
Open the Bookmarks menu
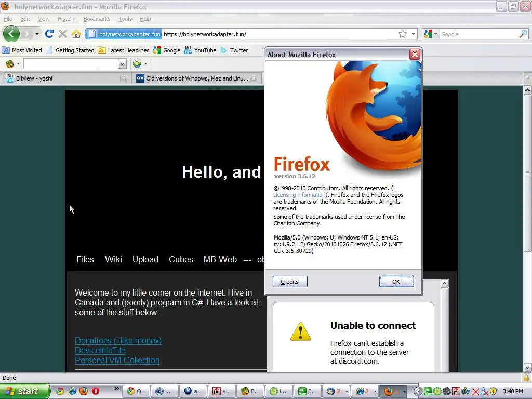tap(97, 19)
